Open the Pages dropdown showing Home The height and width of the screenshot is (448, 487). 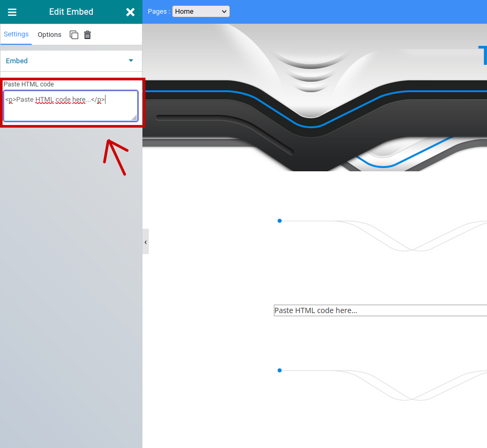tap(200, 12)
